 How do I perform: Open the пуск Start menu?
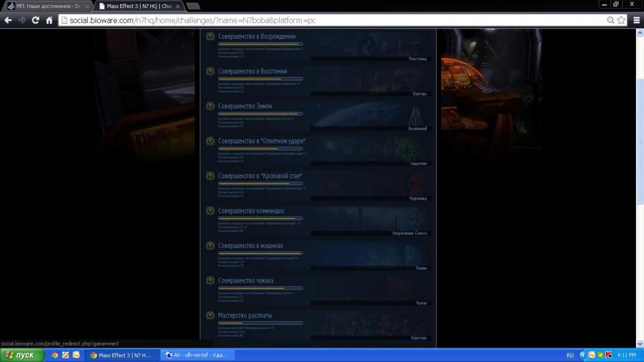click(22, 355)
